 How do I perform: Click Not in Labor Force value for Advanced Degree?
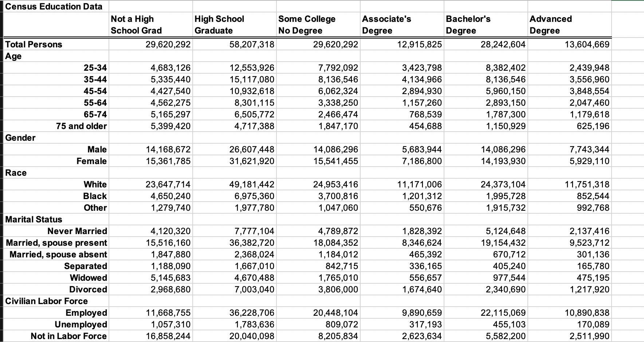[x=590, y=336]
